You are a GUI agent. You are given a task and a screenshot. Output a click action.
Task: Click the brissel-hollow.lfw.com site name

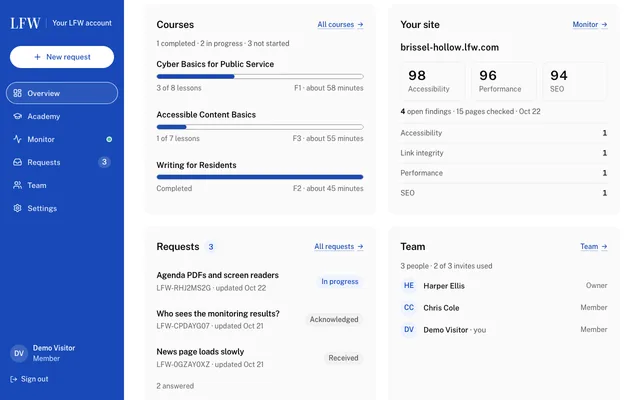coord(449,47)
